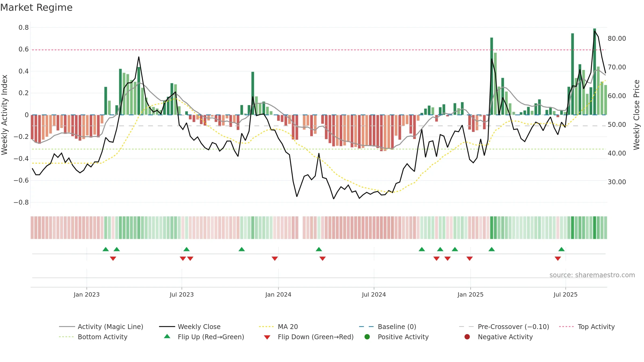644x362 pixels.
Task: Click the Flip Up marker in March 2024
Action: (x=319, y=249)
